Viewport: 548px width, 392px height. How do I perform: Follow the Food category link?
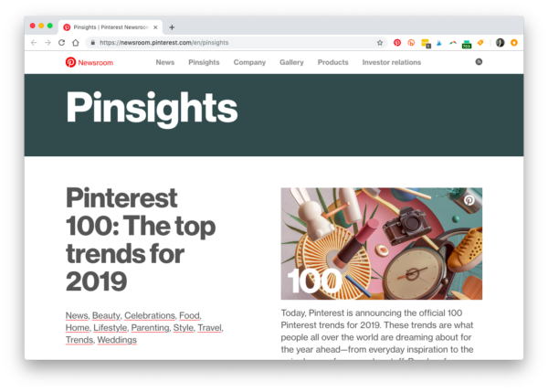(x=189, y=315)
